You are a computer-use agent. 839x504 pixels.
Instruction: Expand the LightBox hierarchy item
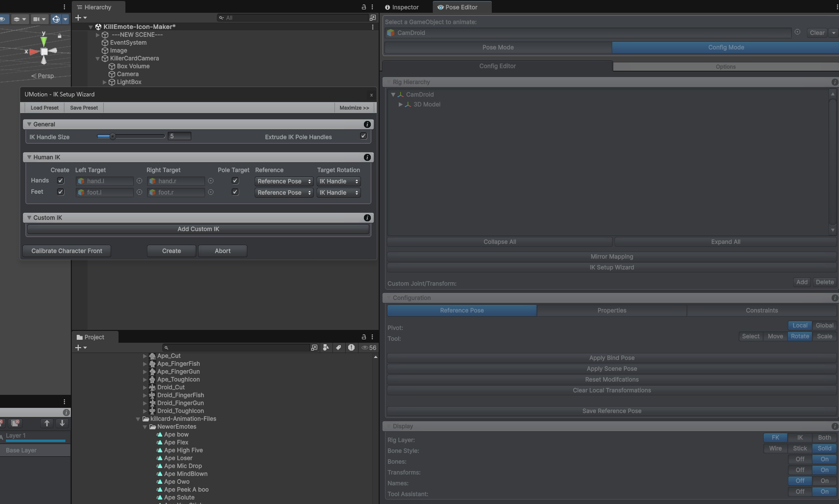[104, 82]
